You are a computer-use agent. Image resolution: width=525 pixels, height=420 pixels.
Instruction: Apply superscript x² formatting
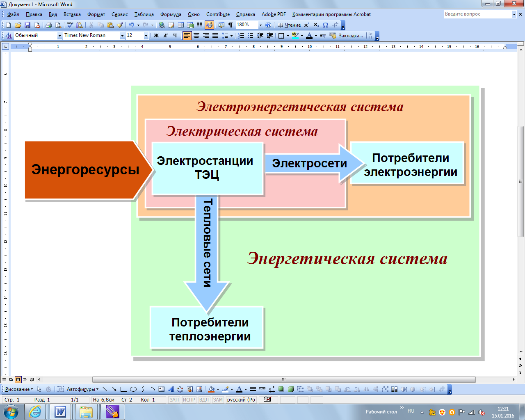[307, 25]
